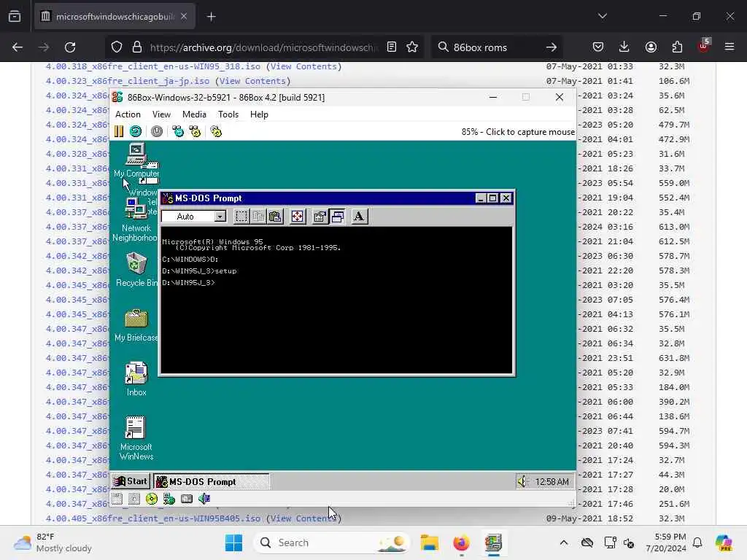Open Properties icon in MS-DOS Prompt toolbar
The height and width of the screenshot is (560, 747).
pyautogui.click(x=320, y=217)
